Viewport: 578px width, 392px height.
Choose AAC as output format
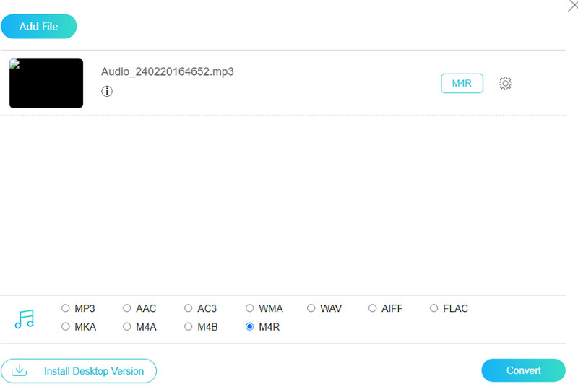(127, 308)
